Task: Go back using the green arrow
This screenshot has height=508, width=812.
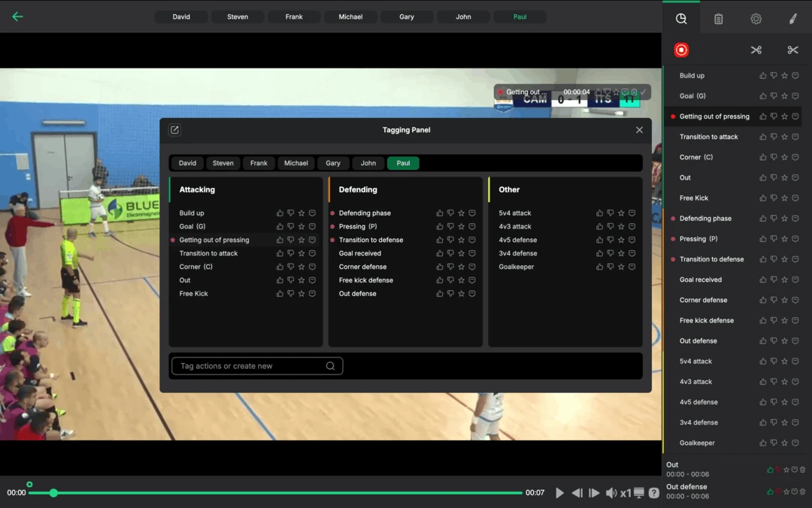Action: 17,17
